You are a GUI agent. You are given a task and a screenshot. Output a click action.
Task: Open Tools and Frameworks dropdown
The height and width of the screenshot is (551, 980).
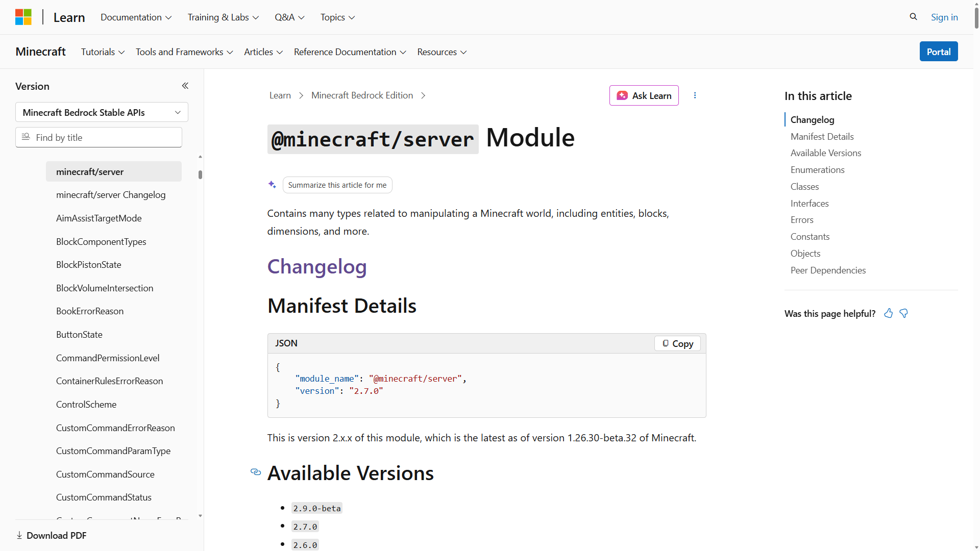click(x=184, y=52)
